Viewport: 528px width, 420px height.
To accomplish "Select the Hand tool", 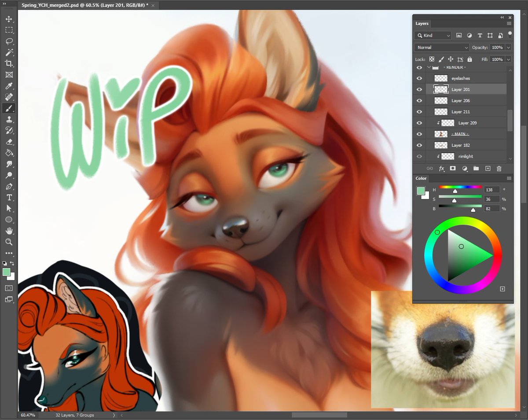I will (9, 231).
